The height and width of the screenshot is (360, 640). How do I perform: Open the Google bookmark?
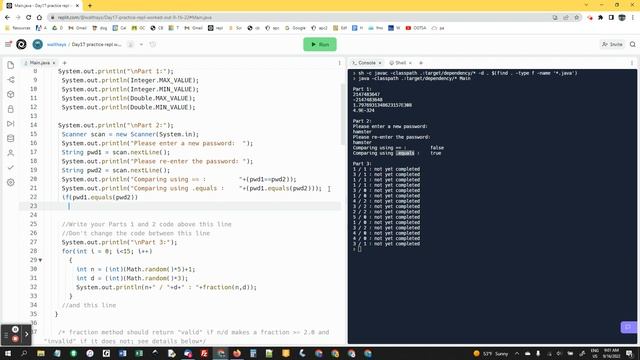pos(295,28)
